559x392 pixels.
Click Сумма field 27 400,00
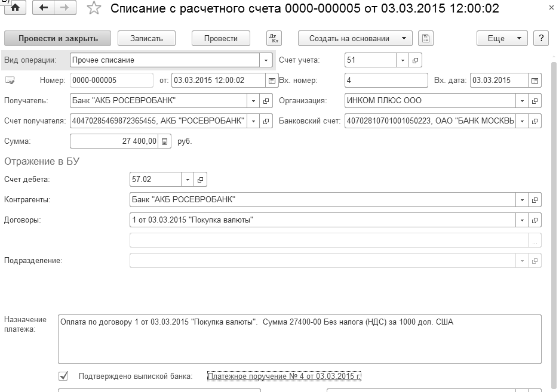pyautogui.click(x=114, y=141)
